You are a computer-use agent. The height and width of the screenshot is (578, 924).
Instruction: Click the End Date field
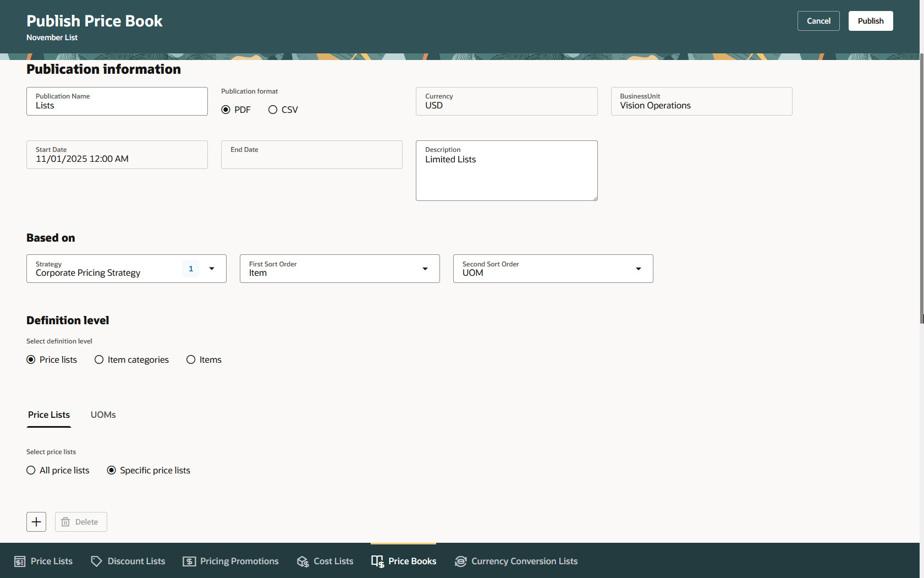[312, 155]
